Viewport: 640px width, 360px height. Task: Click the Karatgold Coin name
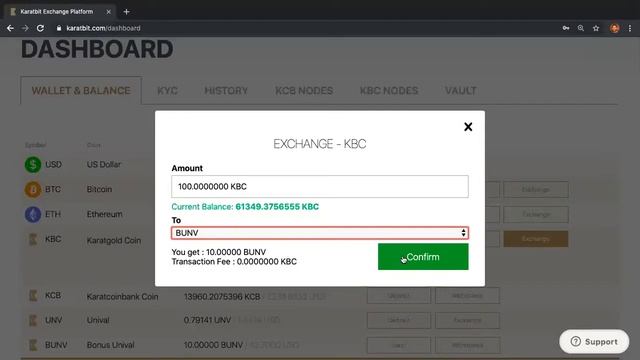[x=114, y=240]
